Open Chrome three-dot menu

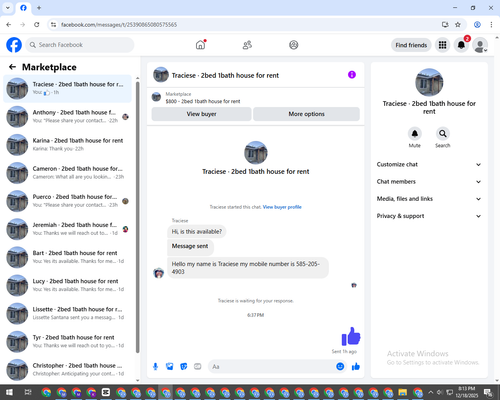click(491, 25)
